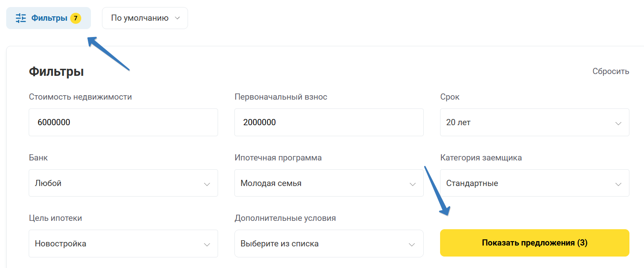Open the Срок dropdown showing 20 лет

(535, 122)
